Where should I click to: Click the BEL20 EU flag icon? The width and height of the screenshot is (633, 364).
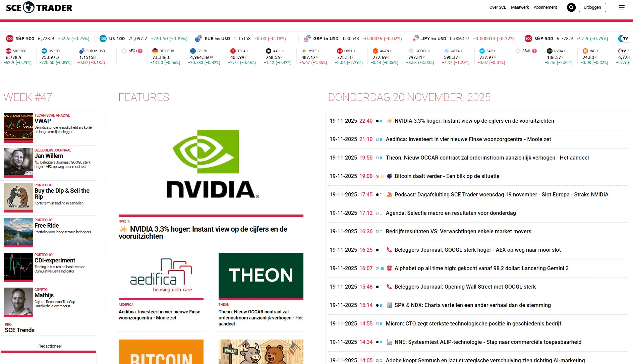pos(193,51)
